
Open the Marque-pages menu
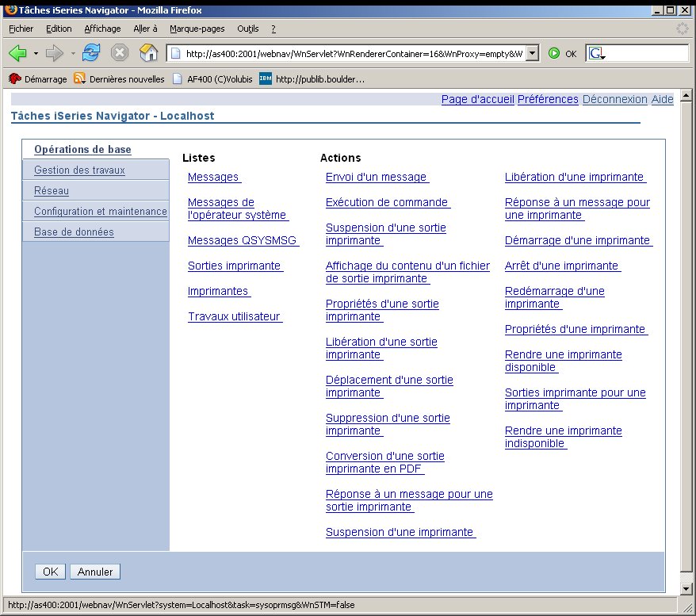[x=197, y=29]
